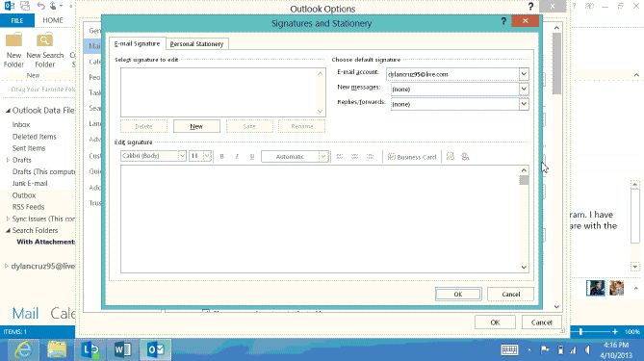Click the New Folder ribbon icon
Screen dimensions: 644x361
pos(13,50)
